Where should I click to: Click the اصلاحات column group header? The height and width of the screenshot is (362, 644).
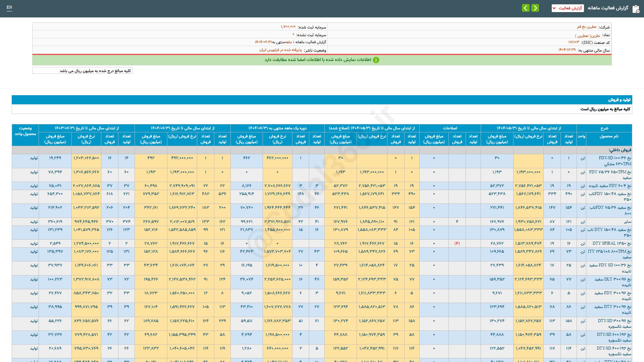pyautogui.click(x=450, y=128)
